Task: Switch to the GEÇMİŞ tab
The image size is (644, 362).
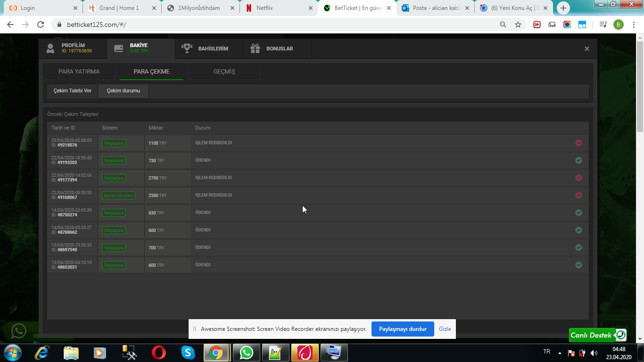Action: [x=223, y=72]
